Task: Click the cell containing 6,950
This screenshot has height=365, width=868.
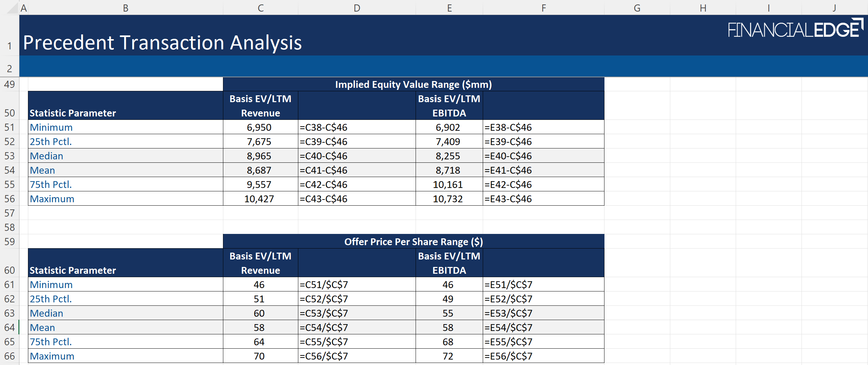Action: pos(260,127)
